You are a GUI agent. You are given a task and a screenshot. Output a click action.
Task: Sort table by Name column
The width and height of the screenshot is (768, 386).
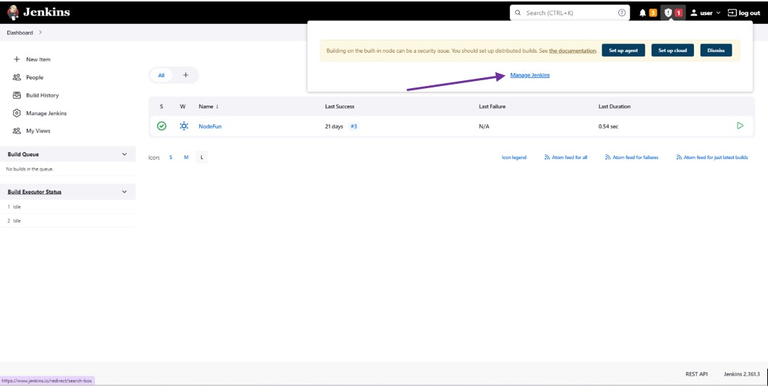[x=208, y=106]
